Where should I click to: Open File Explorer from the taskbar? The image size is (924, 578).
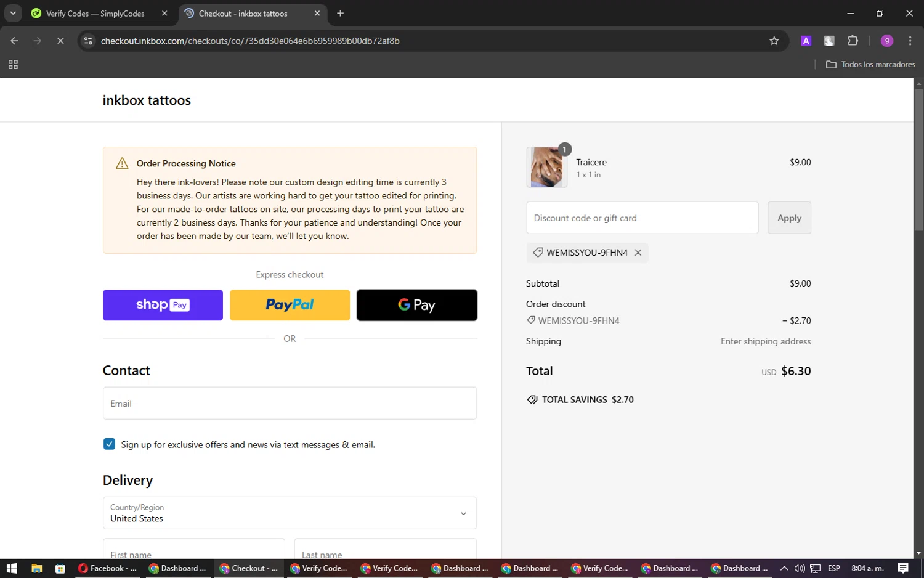[x=36, y=568]
